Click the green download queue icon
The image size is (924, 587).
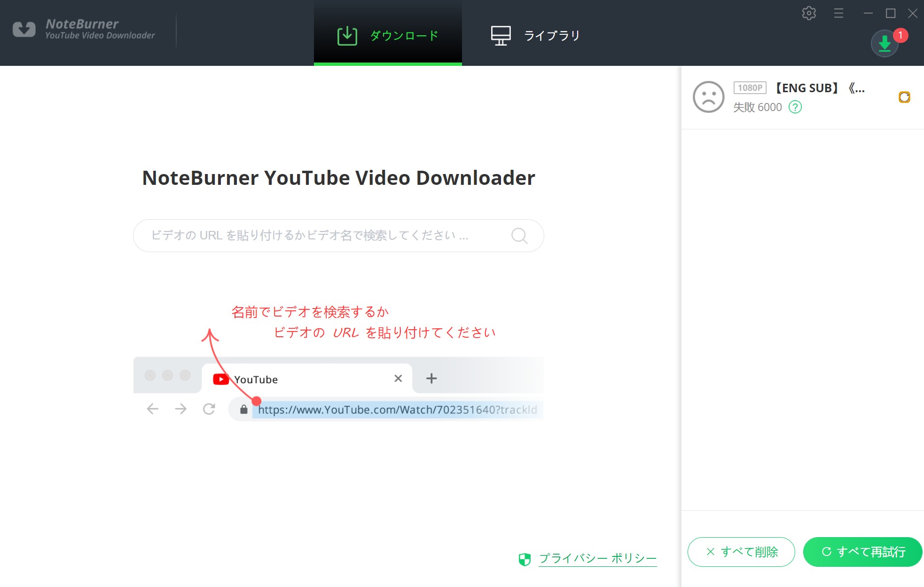pos(885,44)
